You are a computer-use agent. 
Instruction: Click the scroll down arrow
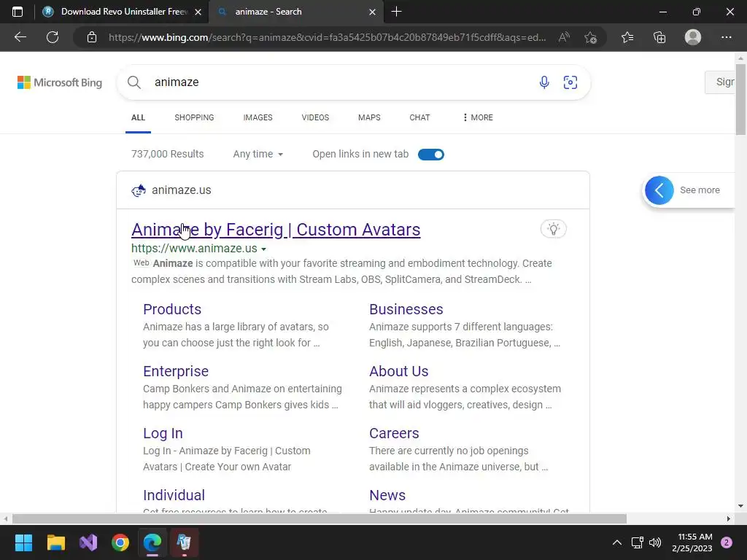coord(740,506)
